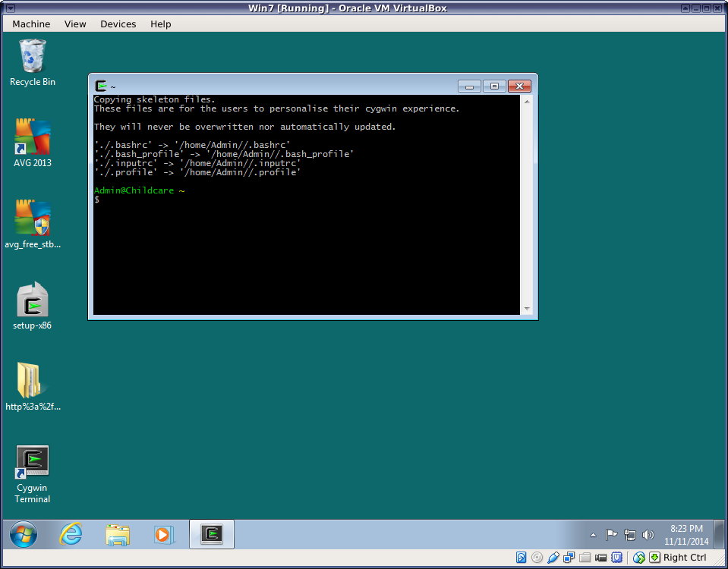The image size is (728, 569).
Task: Click the Show desktop button at the taskbar end
Action: coord(719,534)
